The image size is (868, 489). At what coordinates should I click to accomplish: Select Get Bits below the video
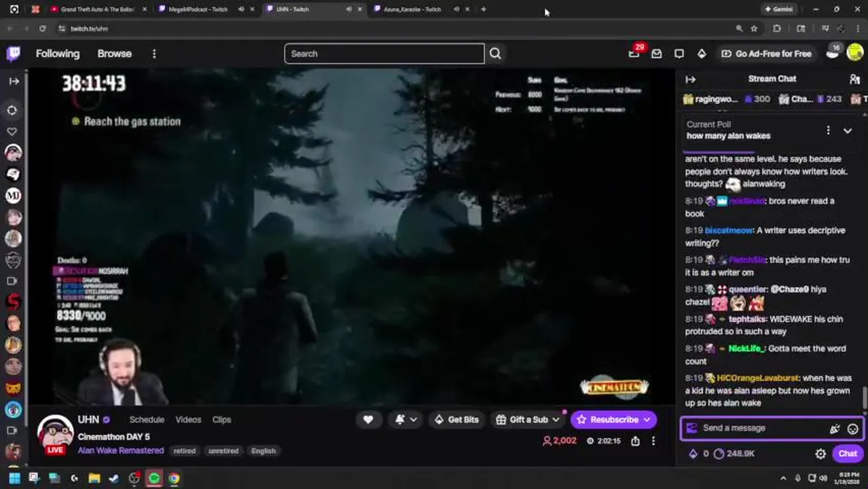[456, 420]
